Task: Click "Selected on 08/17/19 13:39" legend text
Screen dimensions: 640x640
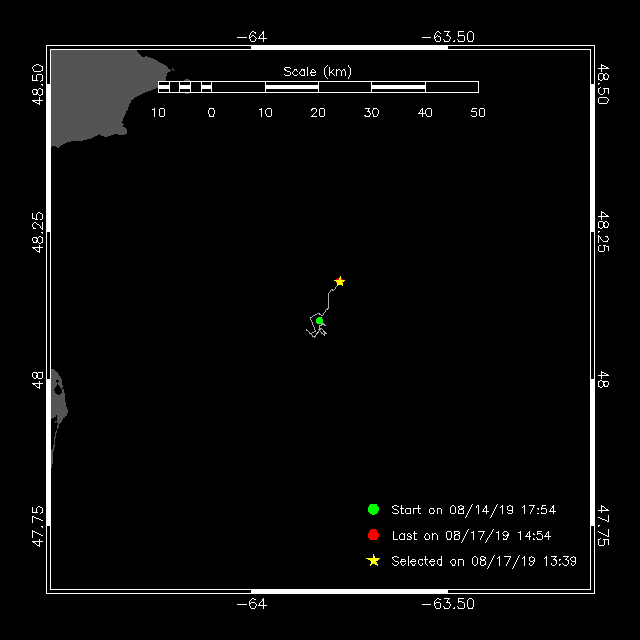Action: pyautogui.click(x=483, y=562)
